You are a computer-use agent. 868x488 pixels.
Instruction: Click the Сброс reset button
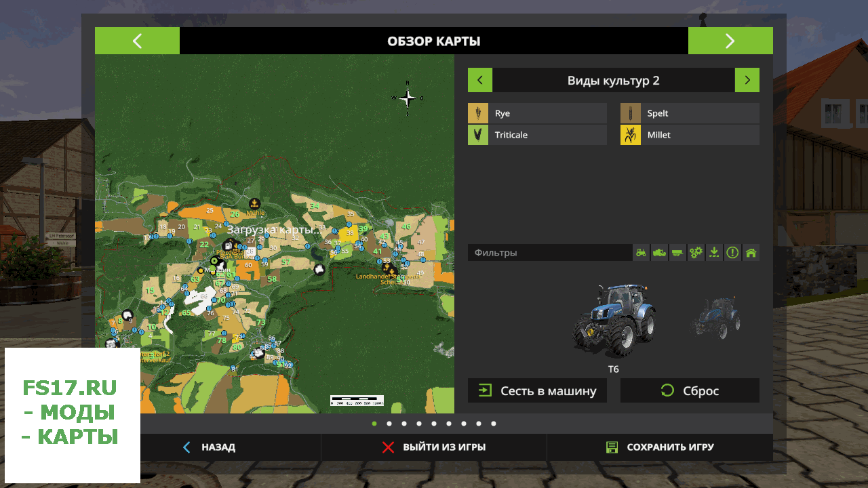pyautogui.click(x=690, y=390)
